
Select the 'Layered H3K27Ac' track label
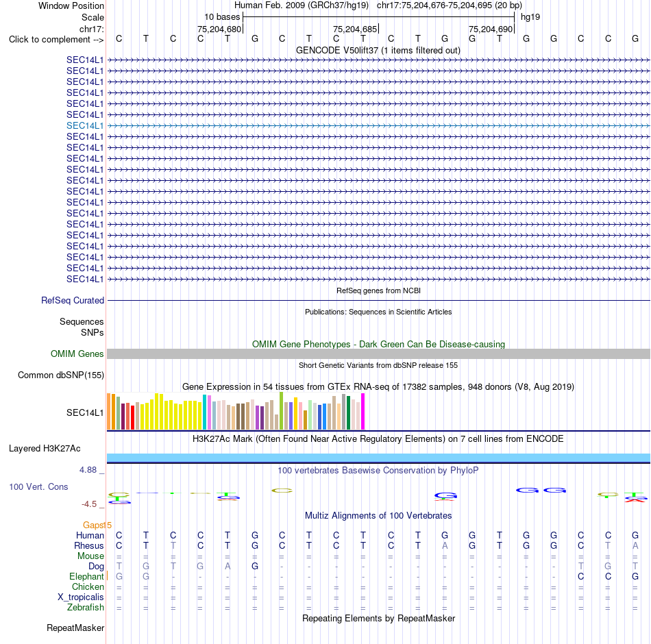(x=45, y=449)
